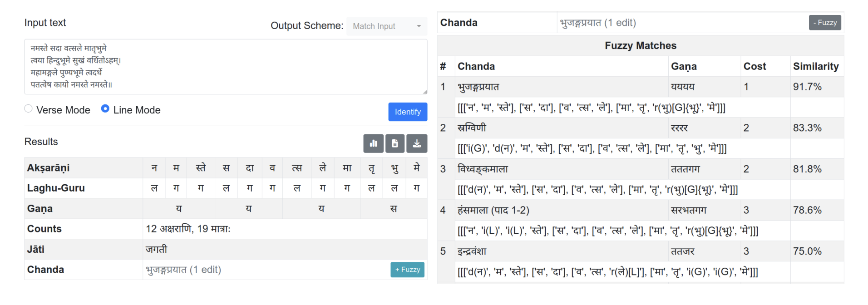Select the Verse Mode radio button

point(29,108)
